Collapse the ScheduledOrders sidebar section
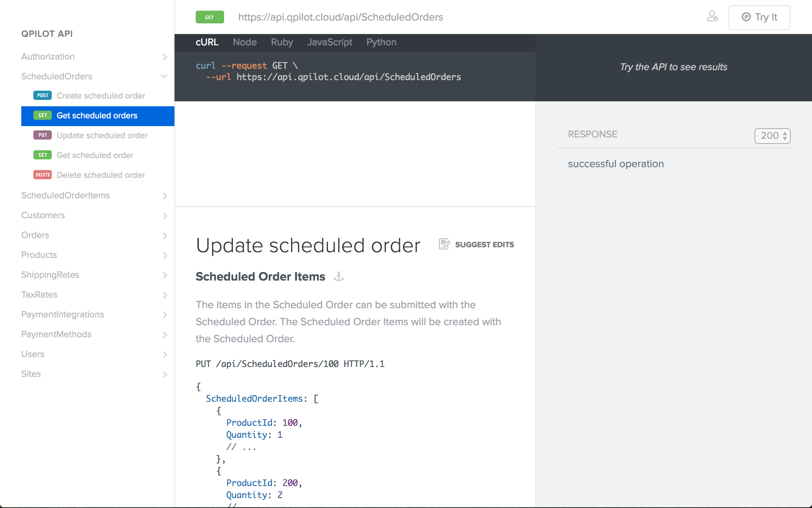812x508 pixels. [164, 77]
